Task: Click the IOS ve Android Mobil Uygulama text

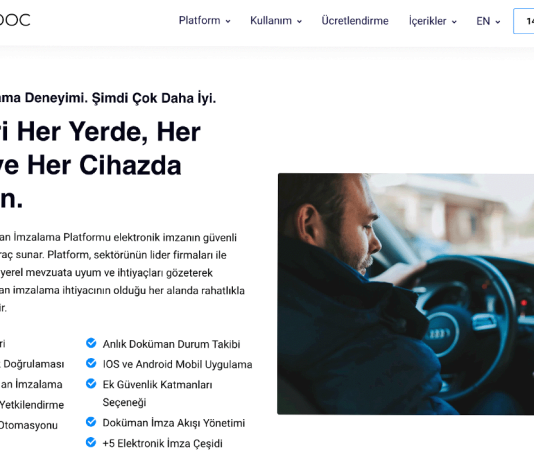Action: pos(177,364)
